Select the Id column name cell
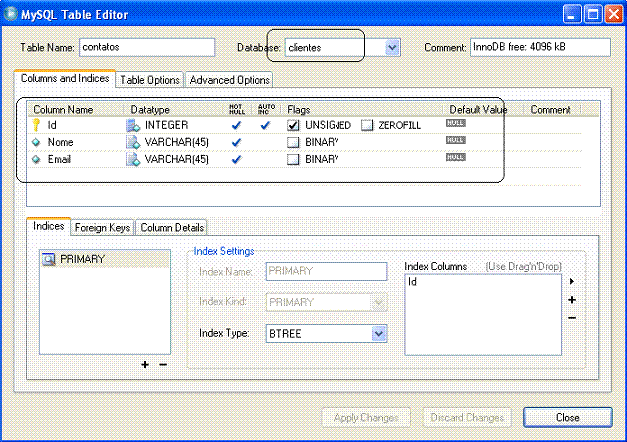This screenshot has height=442, width=627. pyautogui.click(x=52, y=125)
